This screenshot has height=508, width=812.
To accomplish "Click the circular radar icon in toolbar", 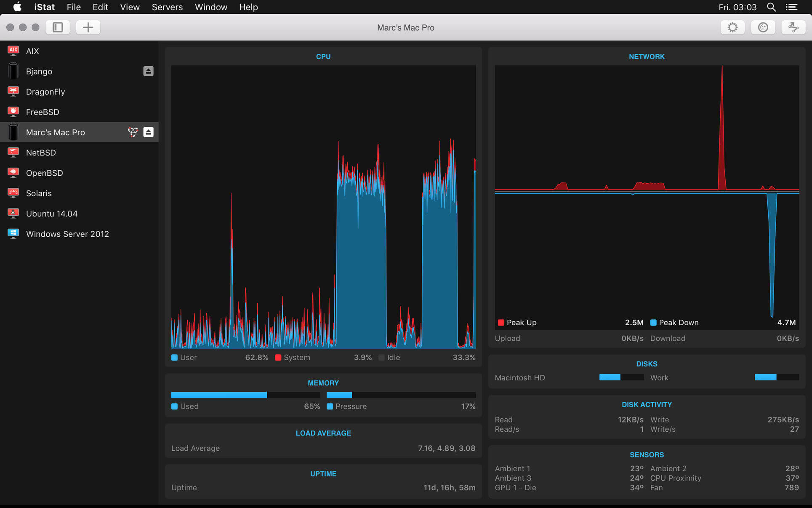I will pos(763,27).
